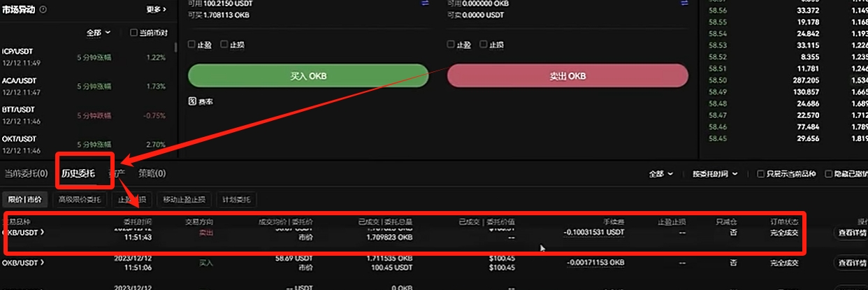Click the 58.69 USDT fill price

pyautogui.click(x=293, y=258)
